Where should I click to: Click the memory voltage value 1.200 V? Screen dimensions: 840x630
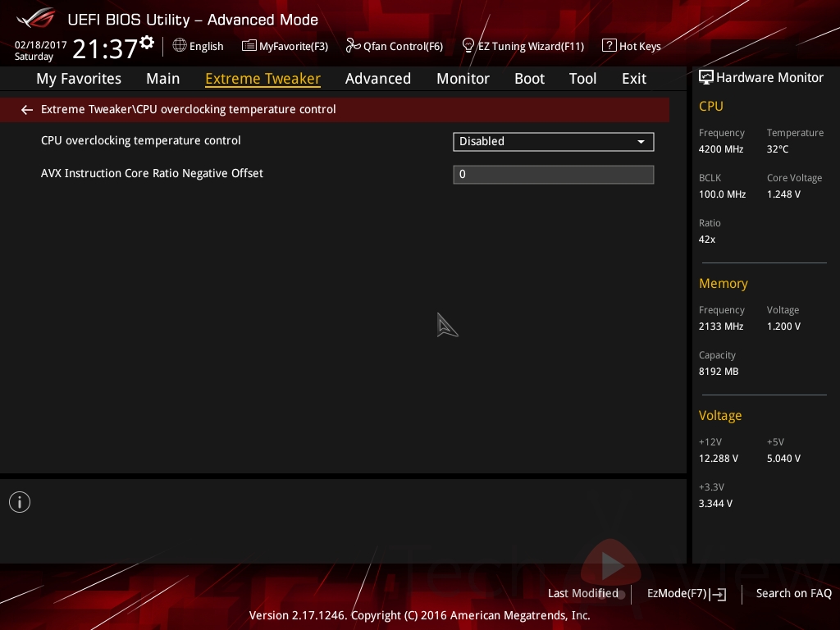(783, 326)
